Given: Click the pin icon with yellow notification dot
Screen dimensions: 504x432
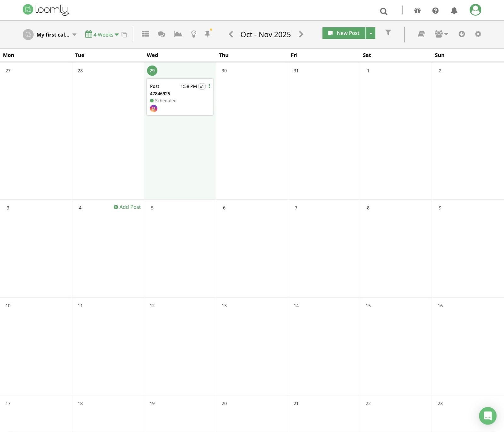Looking at the screenshot, I should point(207,34).
